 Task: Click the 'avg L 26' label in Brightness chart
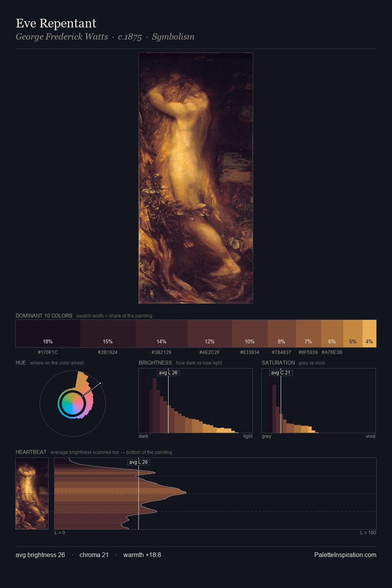coord(168,373)
